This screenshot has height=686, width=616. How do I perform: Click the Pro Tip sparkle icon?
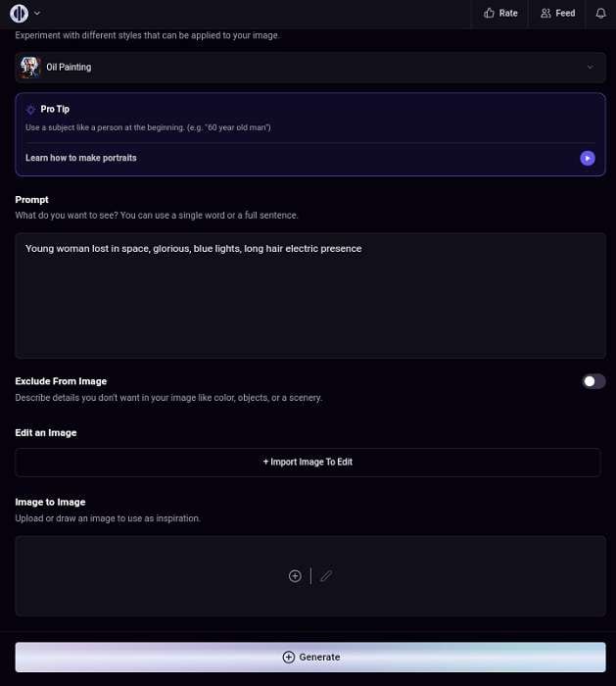[30, 110]
